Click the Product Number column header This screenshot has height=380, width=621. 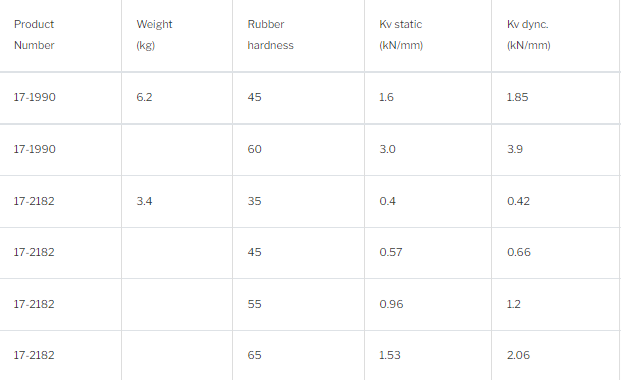34,35
